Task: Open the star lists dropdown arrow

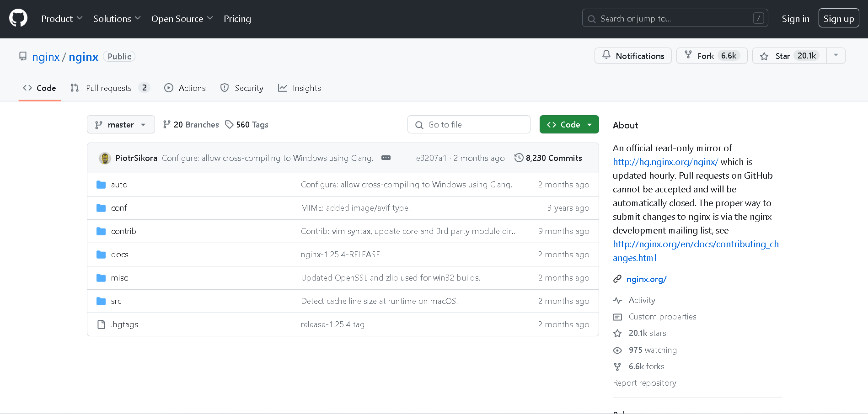Action: point(836,55)
